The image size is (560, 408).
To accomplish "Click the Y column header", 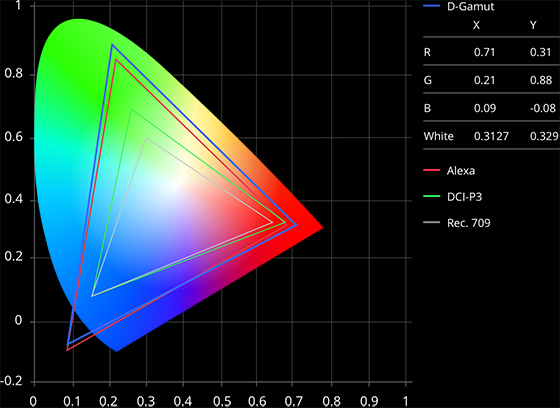I will 533,25.
